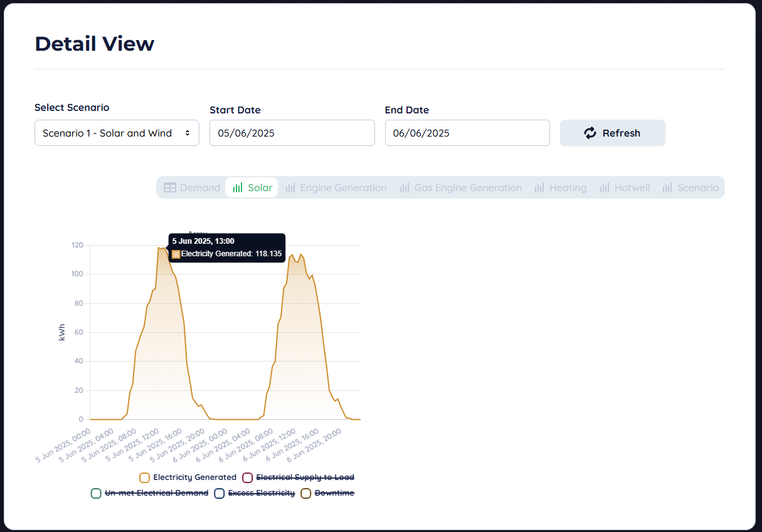762x532 pixels.
Task: Click the Scenario tab chart icon
Action: tap(667, 187)
